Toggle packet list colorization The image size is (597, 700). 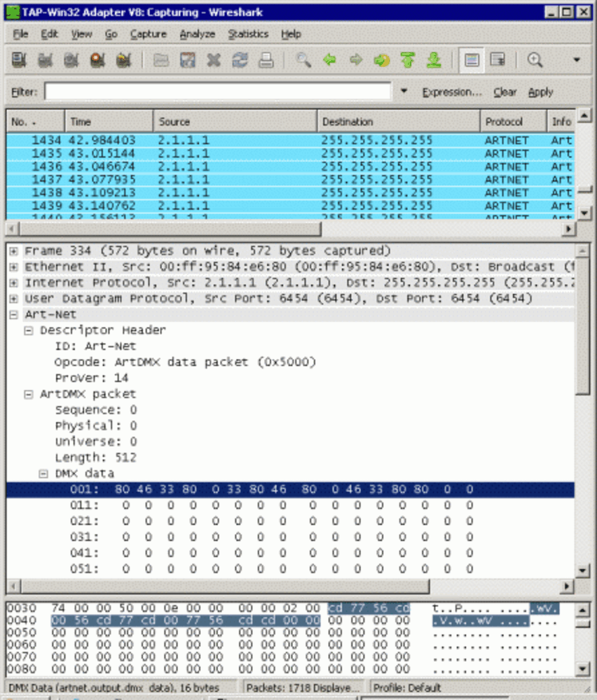(472, 60)
